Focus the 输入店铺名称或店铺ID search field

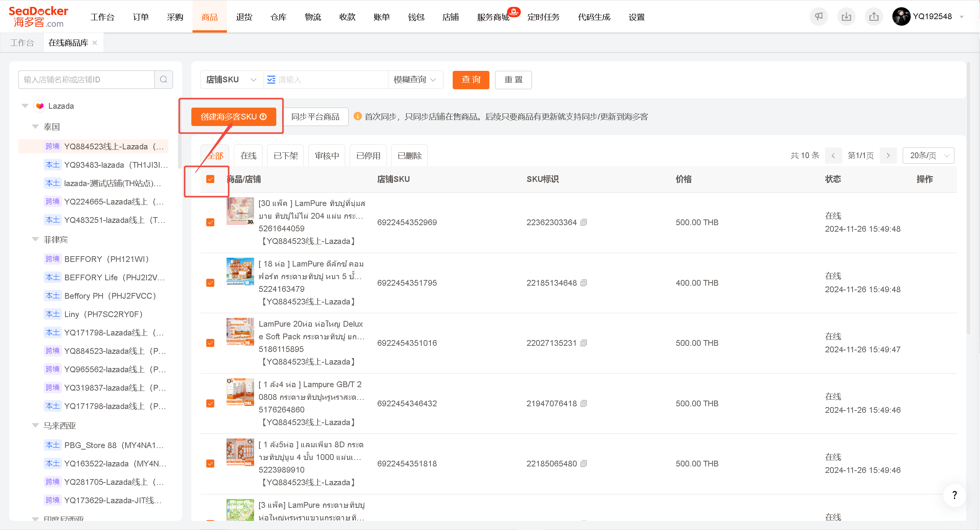[x=86, y=80]
